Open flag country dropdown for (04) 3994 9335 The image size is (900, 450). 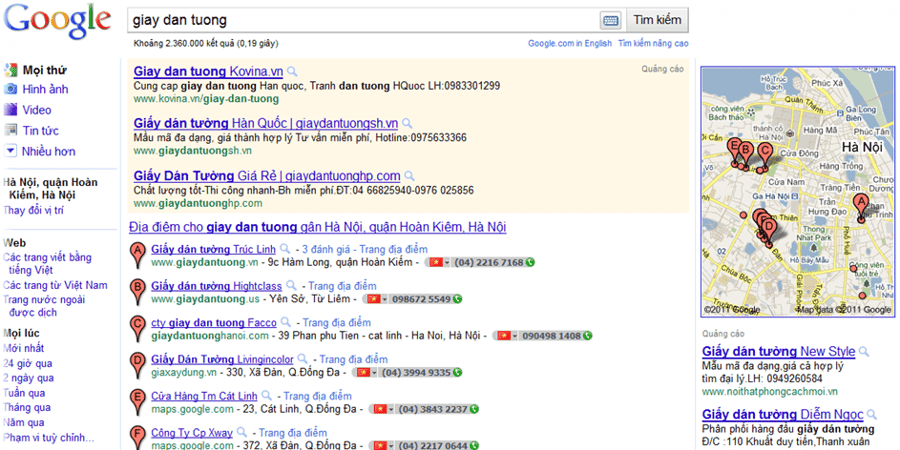[367, 373]
